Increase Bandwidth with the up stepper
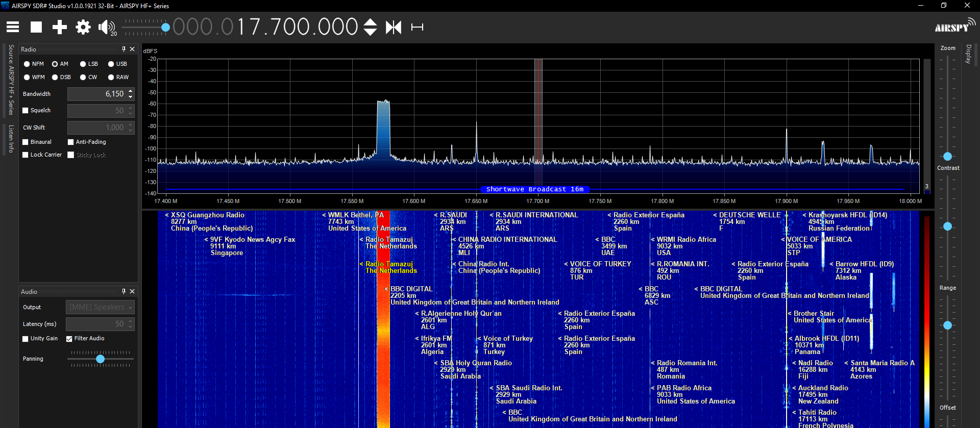 coord(131,91)
